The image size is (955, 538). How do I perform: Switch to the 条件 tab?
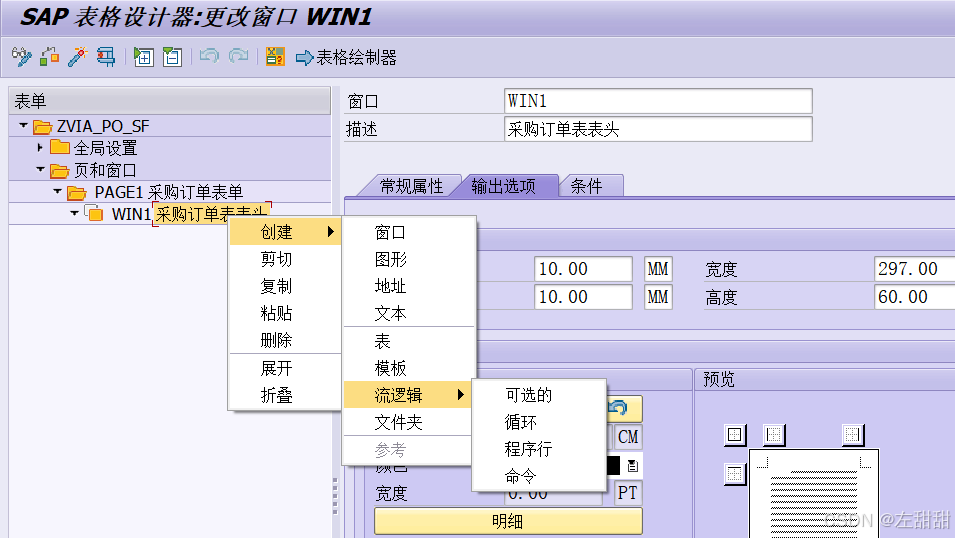coord(587,186)
